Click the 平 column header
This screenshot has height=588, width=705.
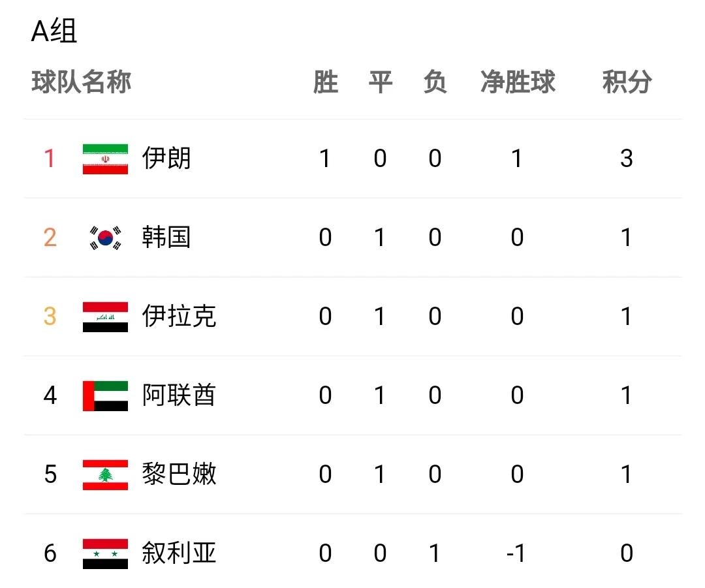coord(381,82)
